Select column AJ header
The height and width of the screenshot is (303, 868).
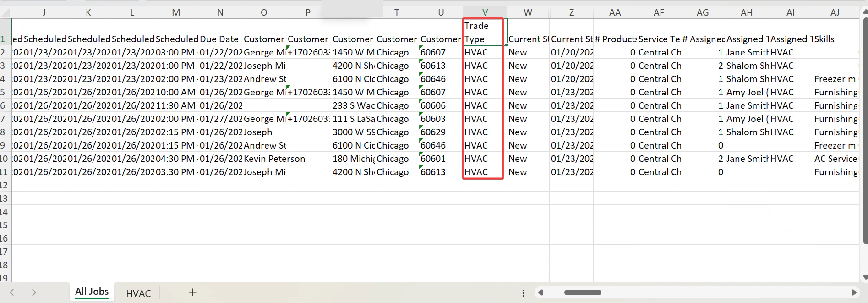(835, 12)
